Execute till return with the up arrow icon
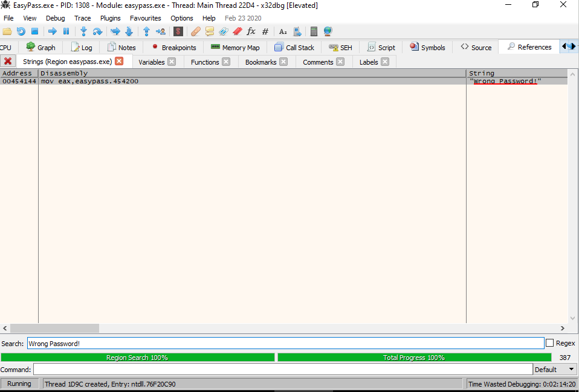Image resolution: width=579 pixels, height=392 pixels. [x=146, y=31]
